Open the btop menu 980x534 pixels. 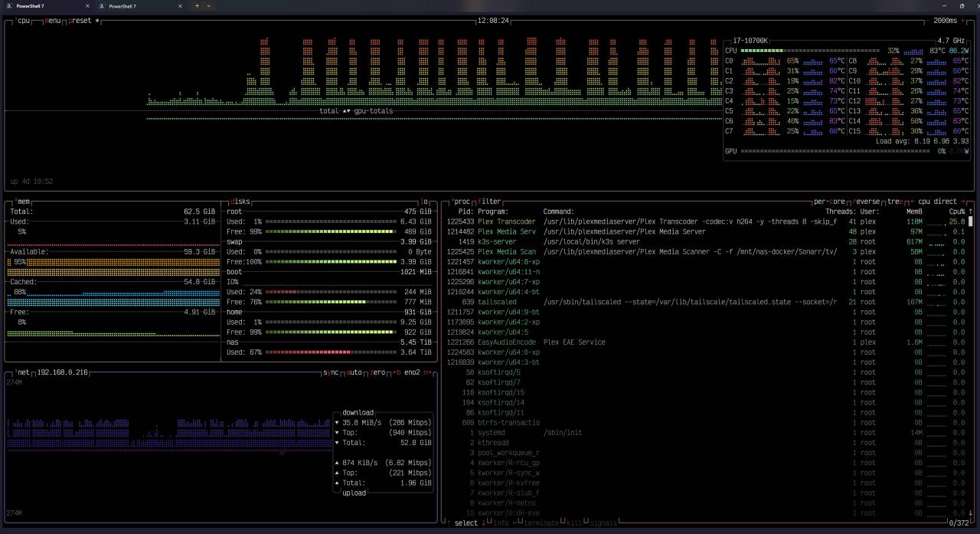tap(53, 21)
